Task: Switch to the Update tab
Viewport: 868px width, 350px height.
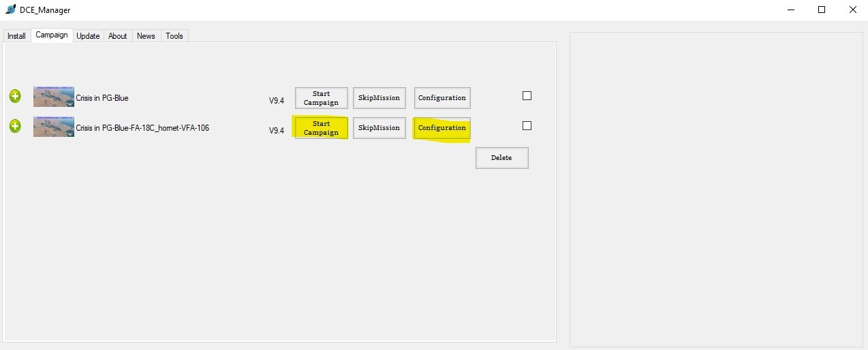Action: point(88,36)
